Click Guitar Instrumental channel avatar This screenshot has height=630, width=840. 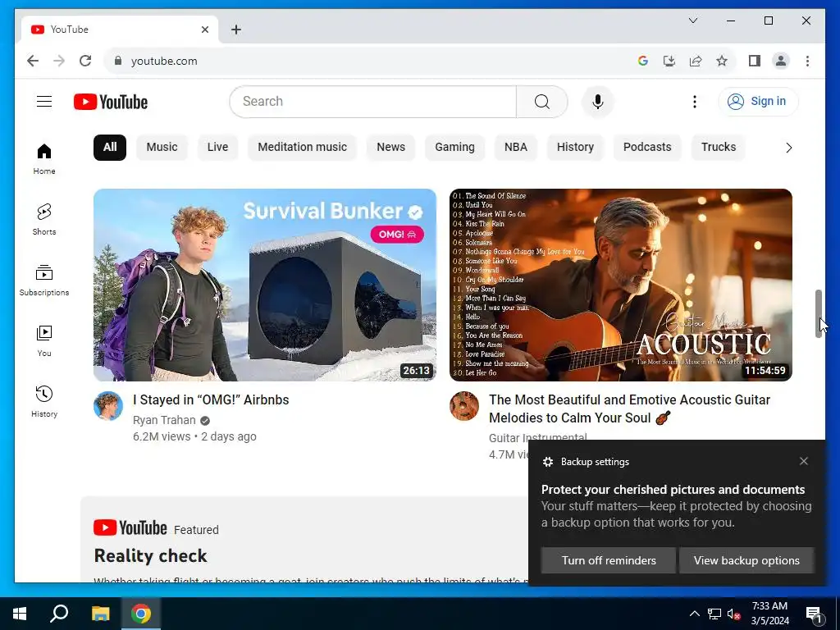pyautogui.click(x=464, y=406)
